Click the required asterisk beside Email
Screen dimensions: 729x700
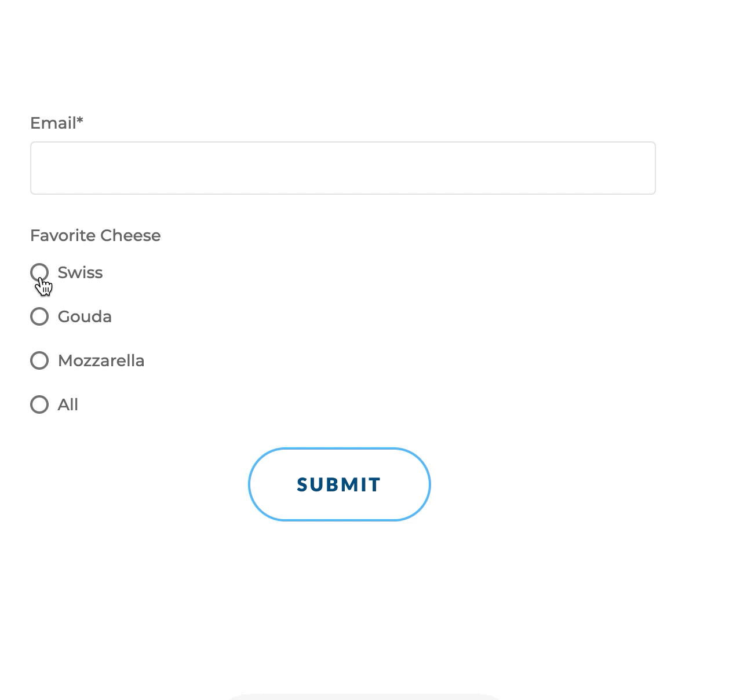[80, 121]
